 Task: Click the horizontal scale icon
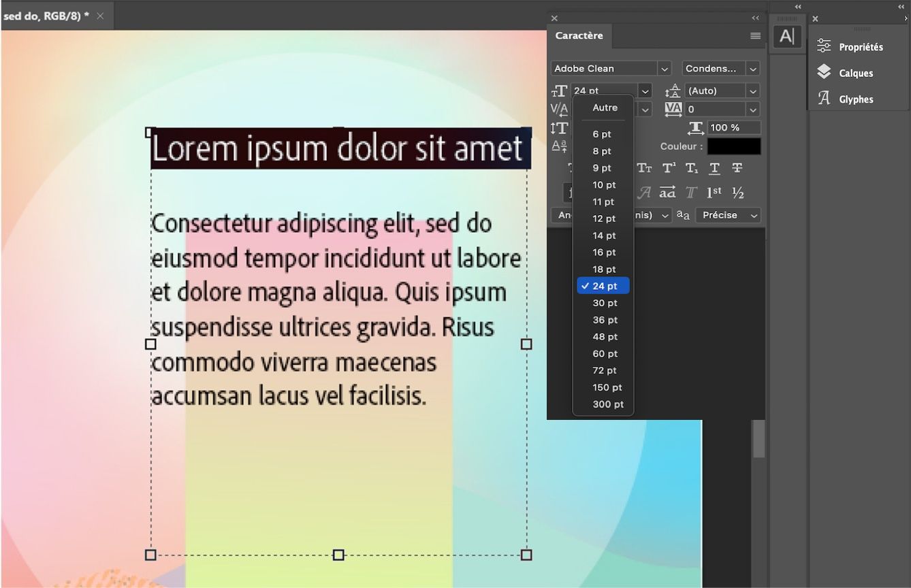coord(696,128)
